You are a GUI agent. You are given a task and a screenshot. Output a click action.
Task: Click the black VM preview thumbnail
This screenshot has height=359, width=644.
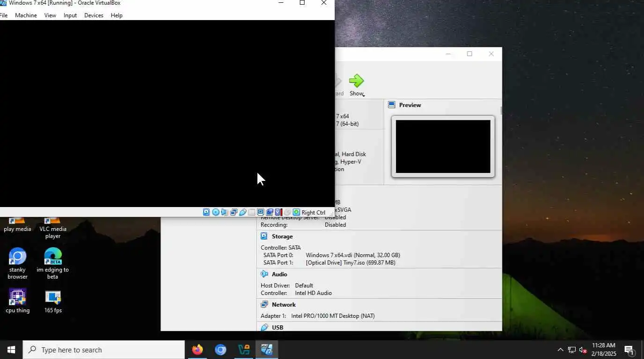coord(443,146)
